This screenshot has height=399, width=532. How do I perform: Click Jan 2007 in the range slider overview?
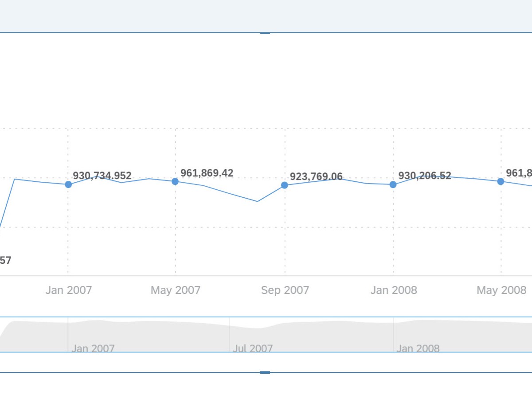pos(93,348)
